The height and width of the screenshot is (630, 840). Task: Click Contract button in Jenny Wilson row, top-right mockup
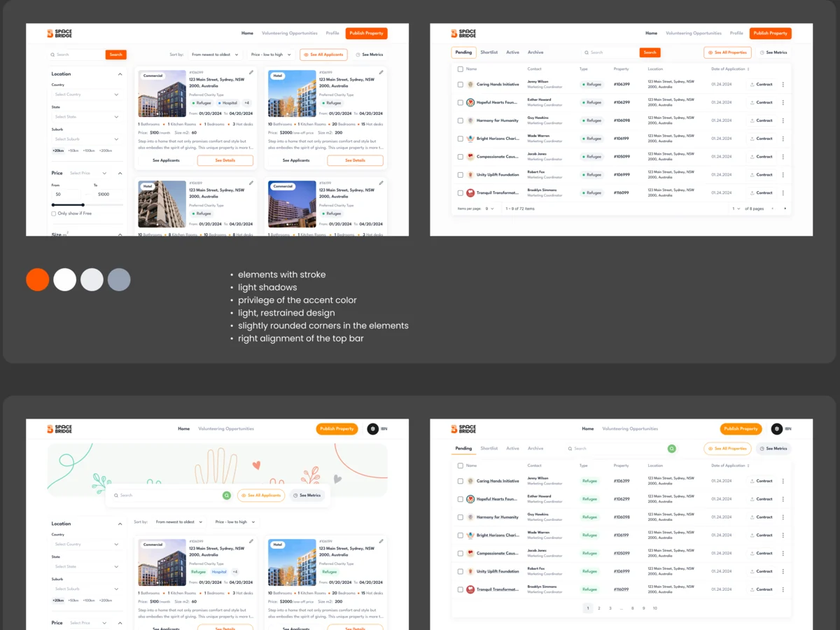tap(761, 85)
